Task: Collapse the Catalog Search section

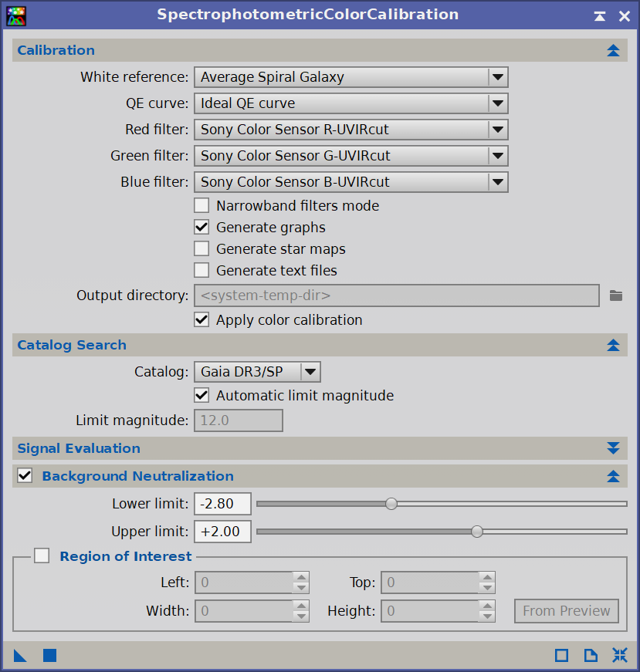Action: click(x=613, y=346)
